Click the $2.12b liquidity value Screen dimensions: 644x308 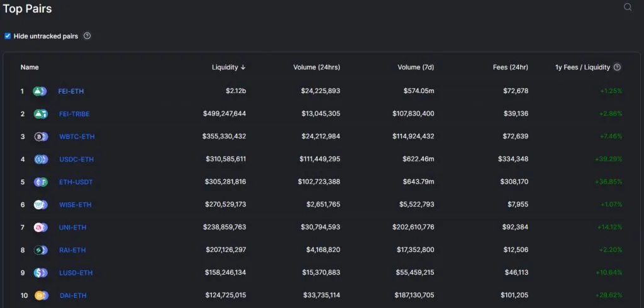[x=236, y=91]
